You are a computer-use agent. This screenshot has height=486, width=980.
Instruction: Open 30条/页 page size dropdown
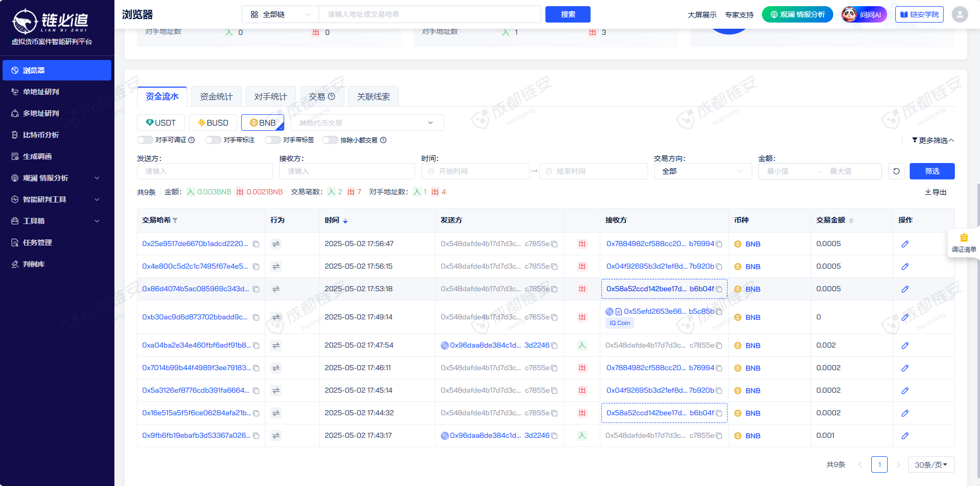pyautogui.click(x=931, y=464)
